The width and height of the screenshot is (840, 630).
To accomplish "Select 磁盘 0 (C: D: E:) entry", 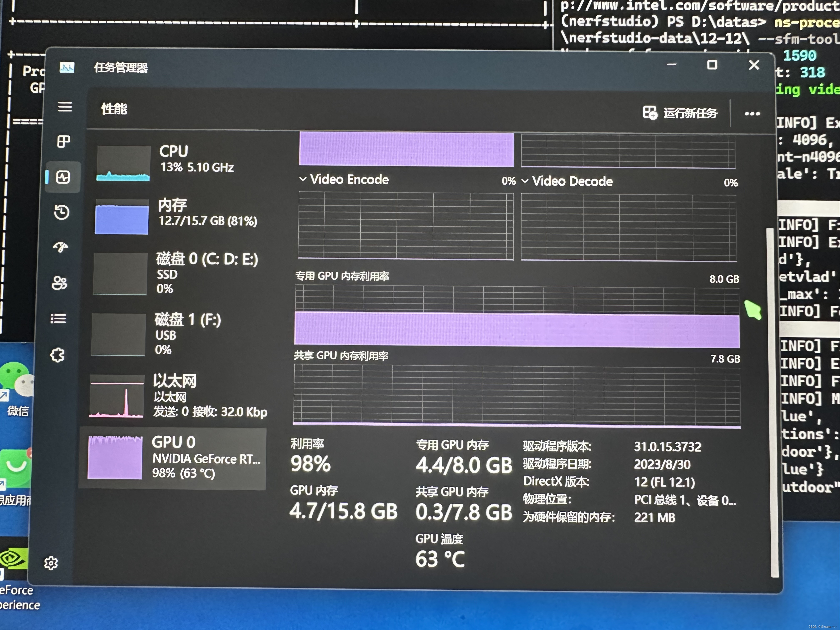I will click(x=175, y=273).
